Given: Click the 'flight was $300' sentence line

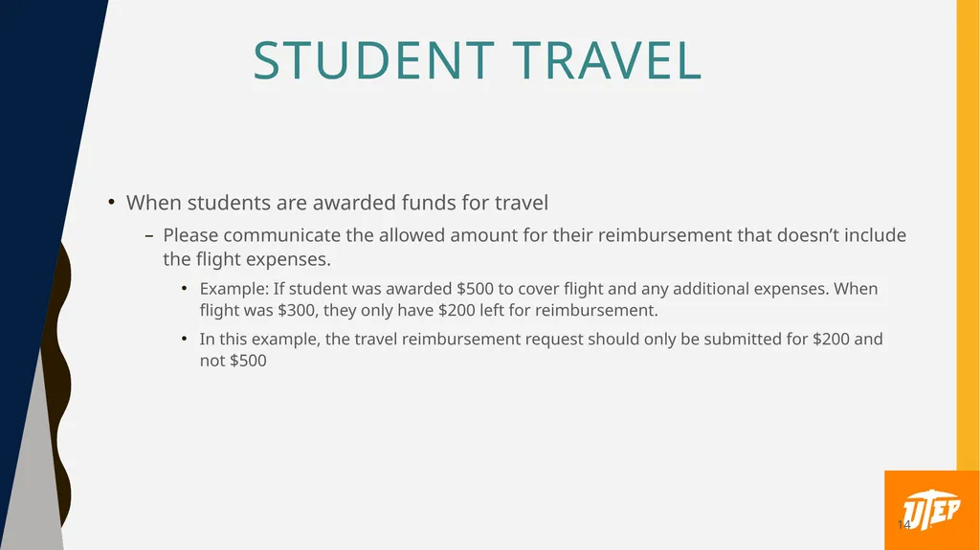Looking at the screenshot, I should point(429,310).
